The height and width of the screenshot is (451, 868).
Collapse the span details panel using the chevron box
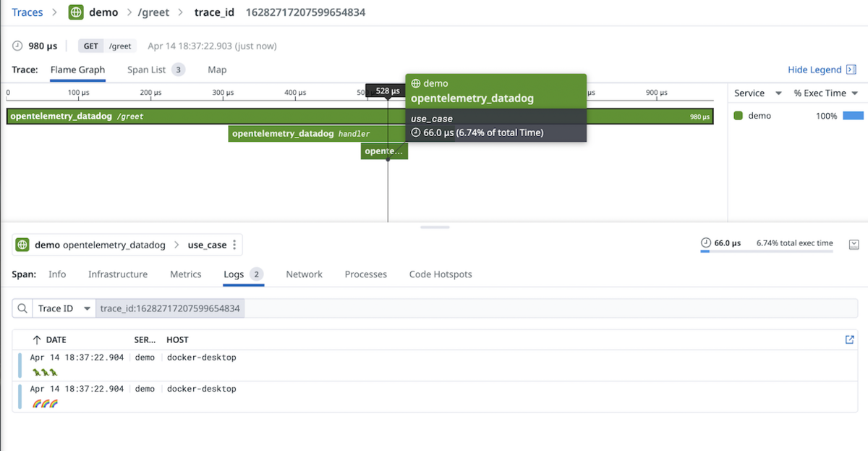[x=854, y=244]
